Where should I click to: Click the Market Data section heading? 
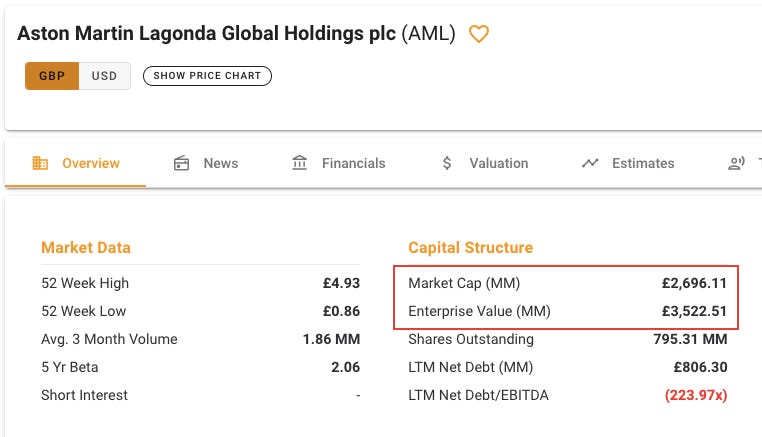pos(86,247)
